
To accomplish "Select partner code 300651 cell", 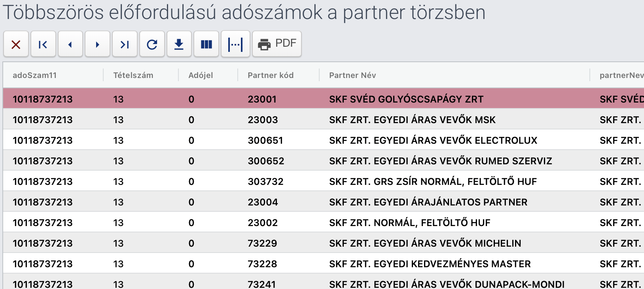I will click(x=265, y=140).
